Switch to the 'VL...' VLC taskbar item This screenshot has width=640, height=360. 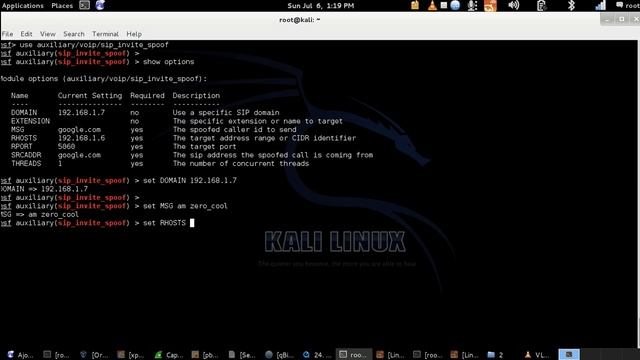pyautogui.click(x=537, y=355)
